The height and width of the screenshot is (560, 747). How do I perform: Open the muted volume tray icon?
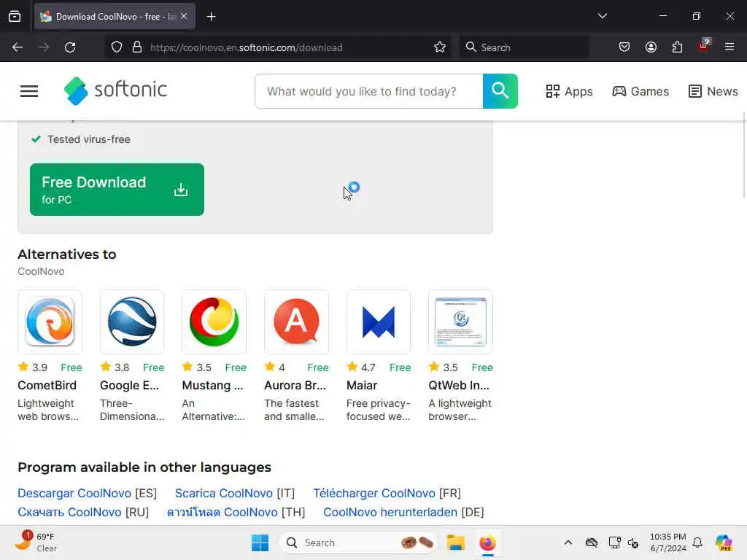coord(633,542)
